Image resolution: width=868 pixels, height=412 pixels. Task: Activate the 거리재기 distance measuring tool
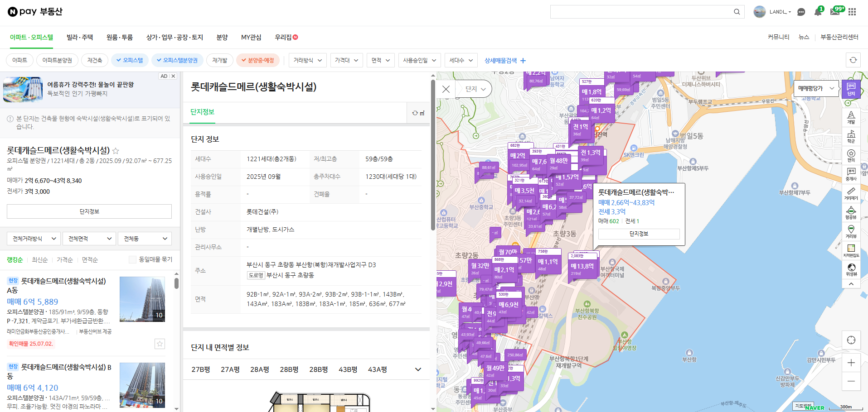(851, 193)
